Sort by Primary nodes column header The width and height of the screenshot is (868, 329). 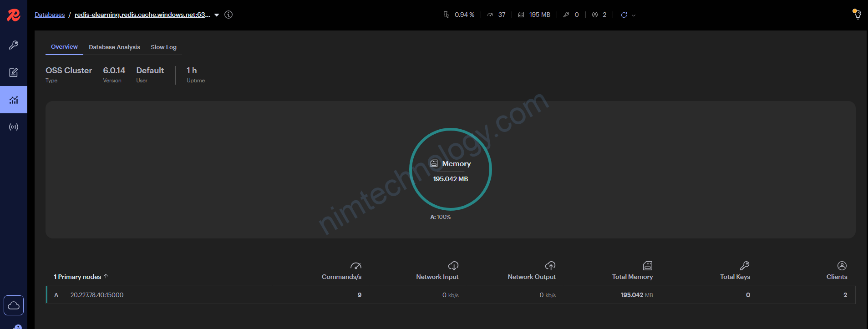coord(80,277)
